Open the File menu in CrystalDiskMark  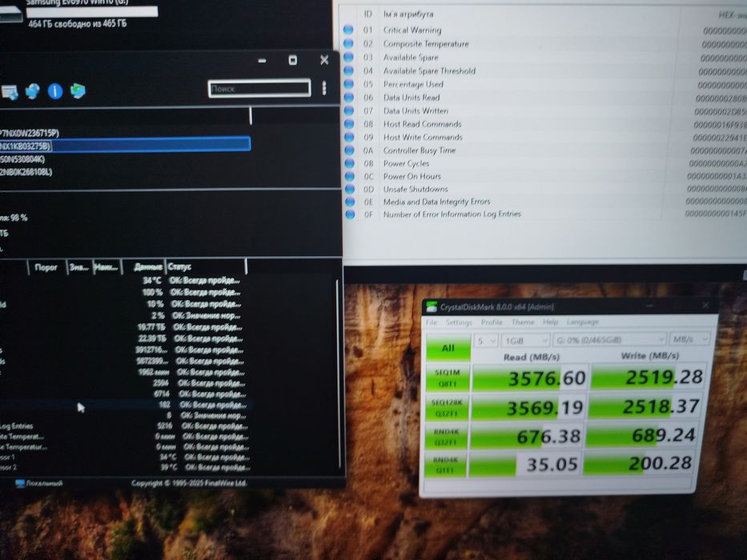tap(431, 322)
